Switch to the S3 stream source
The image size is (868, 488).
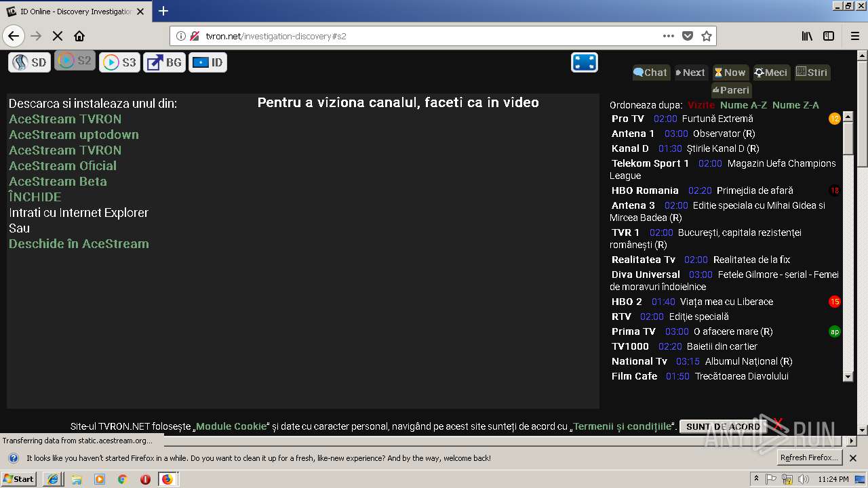pyautogui.click(x=119, y=62)
